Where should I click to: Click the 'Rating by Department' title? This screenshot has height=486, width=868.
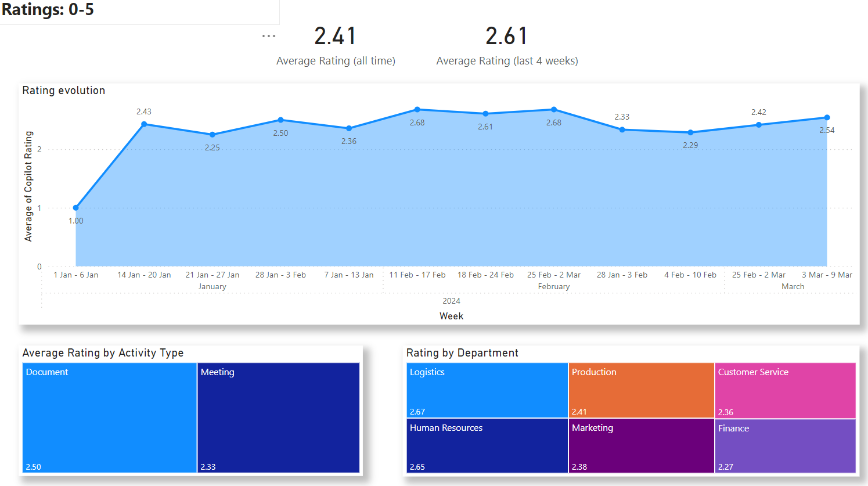click(x=462, y=353)
